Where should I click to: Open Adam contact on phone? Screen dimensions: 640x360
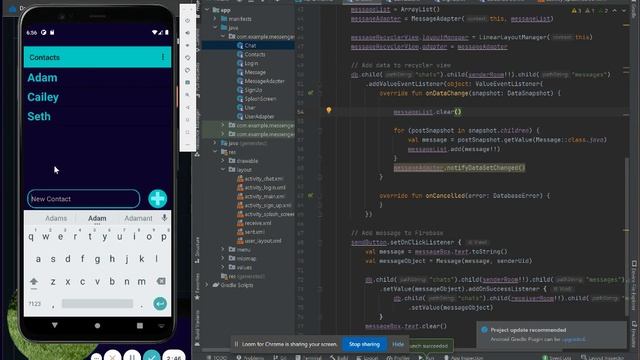[x=42, y=78]
